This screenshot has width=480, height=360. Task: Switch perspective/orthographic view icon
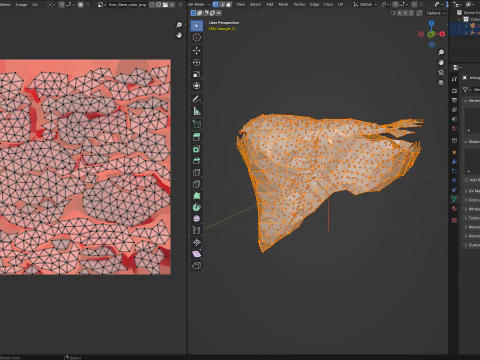[x=441, y=82]
